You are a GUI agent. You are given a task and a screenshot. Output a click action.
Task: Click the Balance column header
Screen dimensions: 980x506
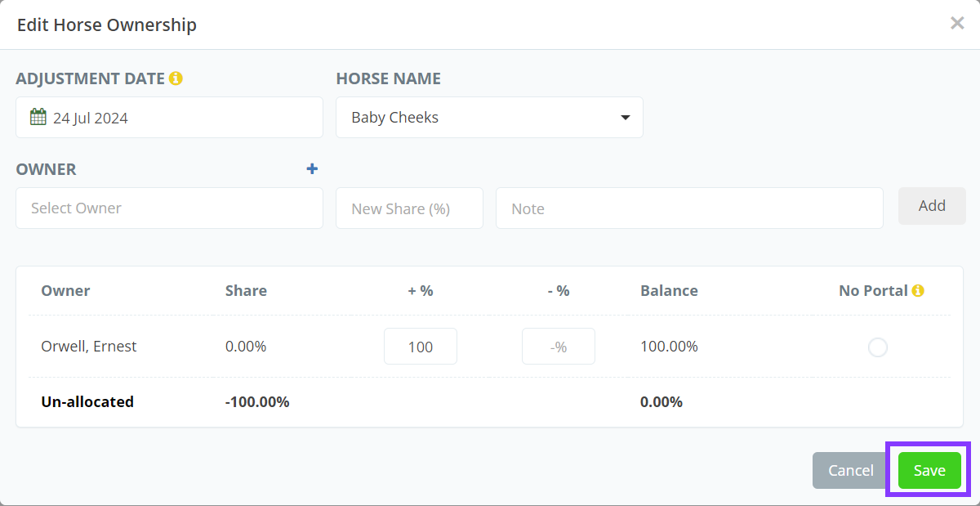[669, 290]
